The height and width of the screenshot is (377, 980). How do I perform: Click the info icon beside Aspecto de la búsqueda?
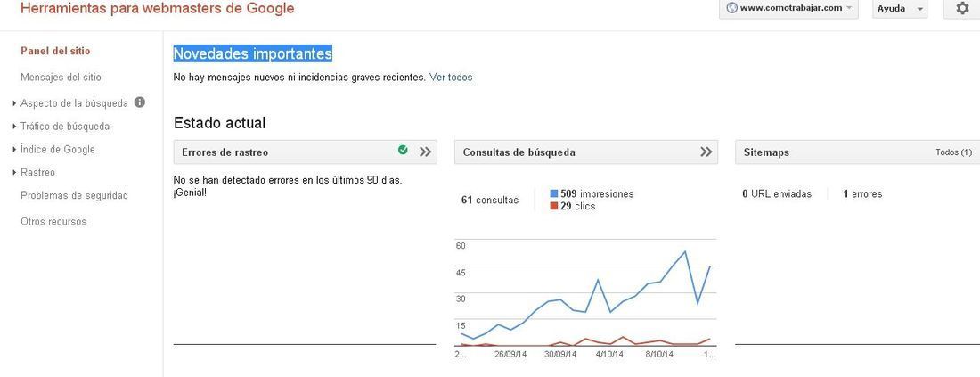[140, 102]
